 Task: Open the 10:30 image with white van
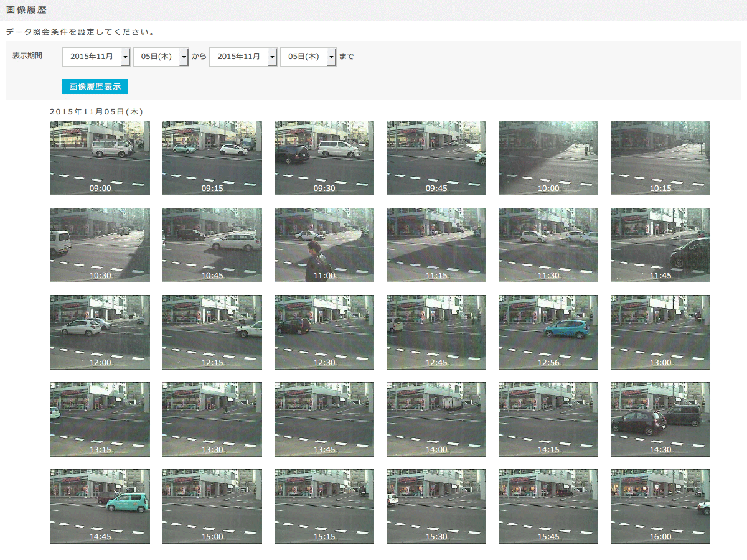(x=100, y=245)
